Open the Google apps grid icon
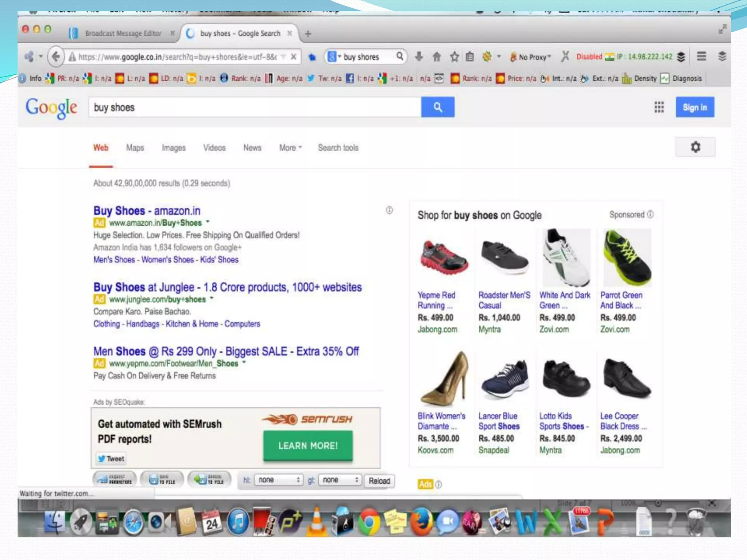Screen dimensions: 747x560 coord(659,107)
